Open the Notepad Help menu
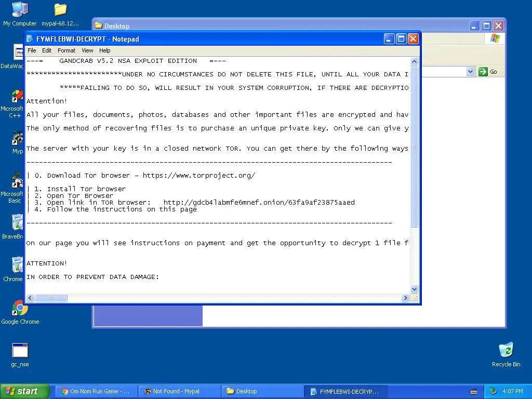The width and height of the screenshot is (532, 399). [105, 50]
